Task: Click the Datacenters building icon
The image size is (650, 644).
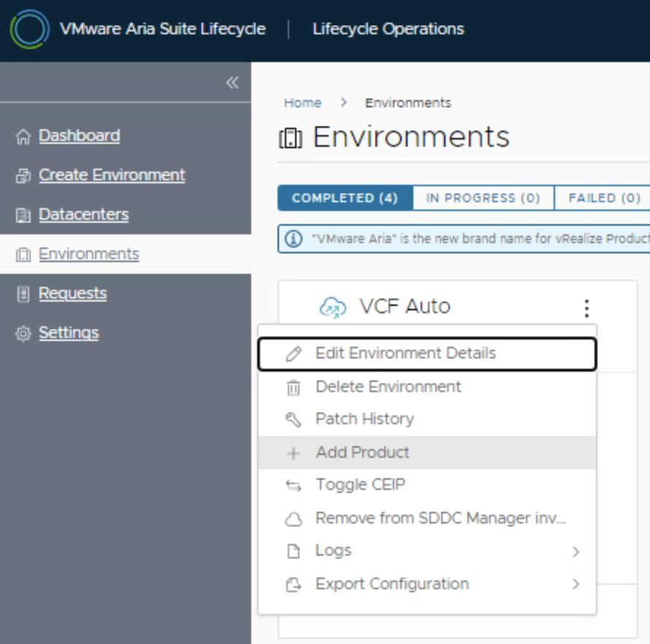Action: pos(23,215)
